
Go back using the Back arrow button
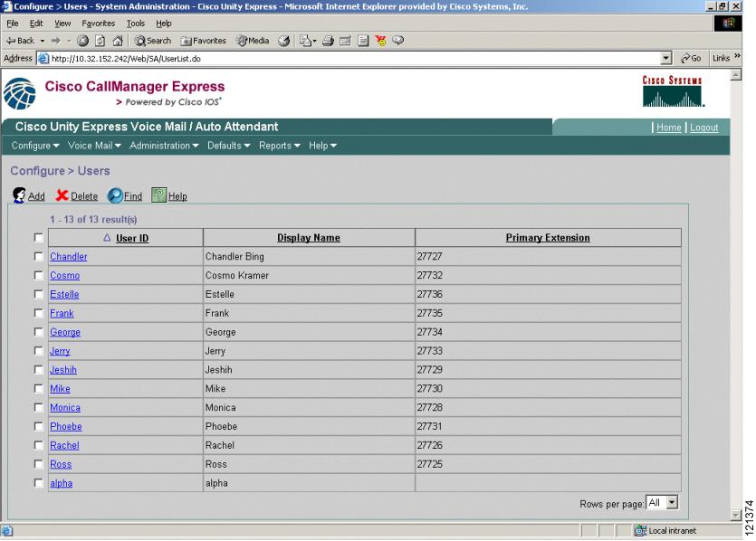(20, 41)
